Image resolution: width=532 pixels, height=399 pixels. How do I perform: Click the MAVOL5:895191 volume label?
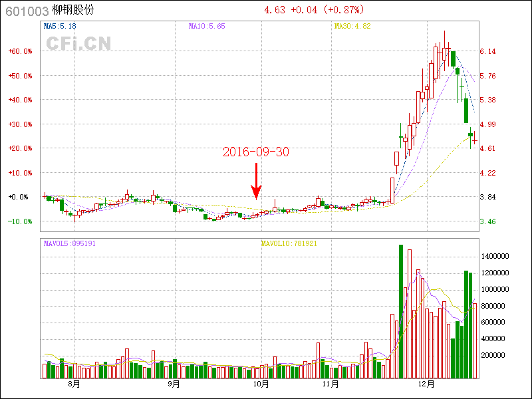70,243
